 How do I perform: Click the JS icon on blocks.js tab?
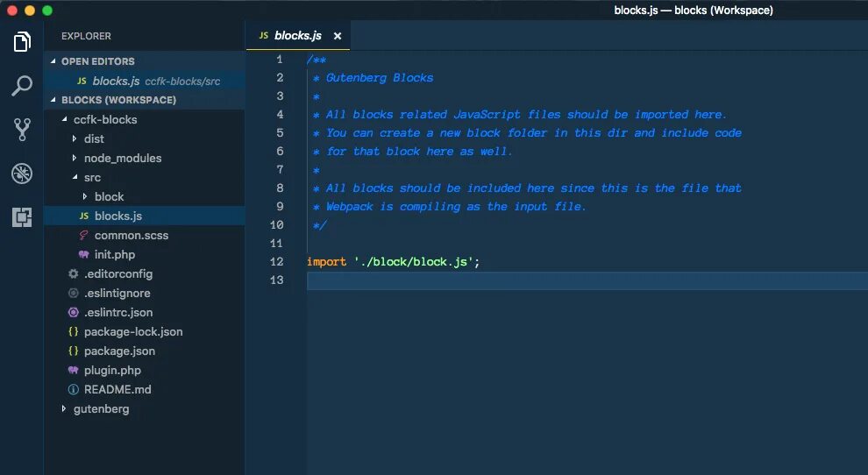click(x=264, y=35)
